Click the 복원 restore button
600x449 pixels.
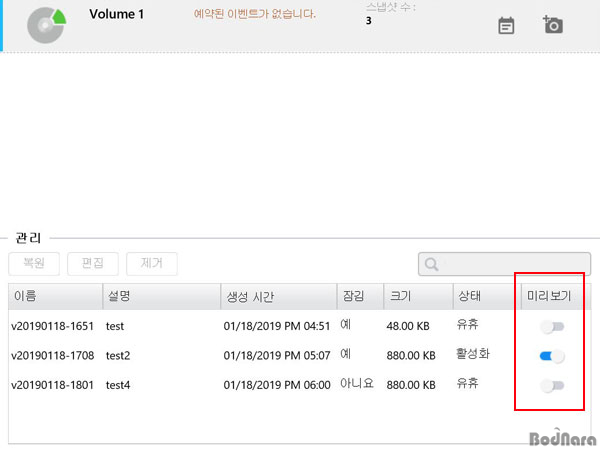pos(34,264)
